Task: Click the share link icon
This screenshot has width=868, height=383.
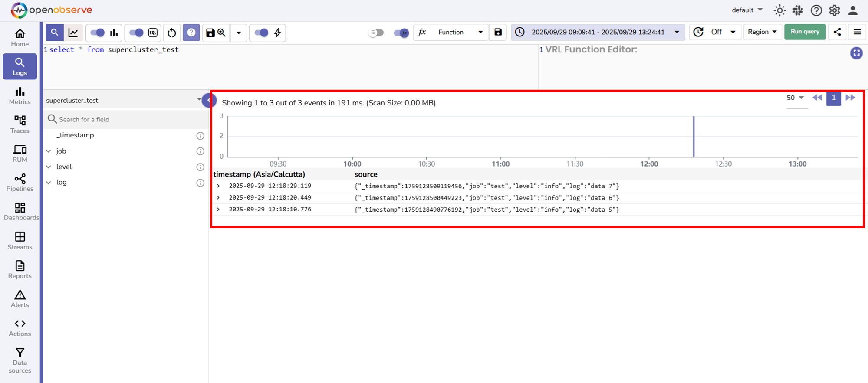Action: (x=837, y=32)
